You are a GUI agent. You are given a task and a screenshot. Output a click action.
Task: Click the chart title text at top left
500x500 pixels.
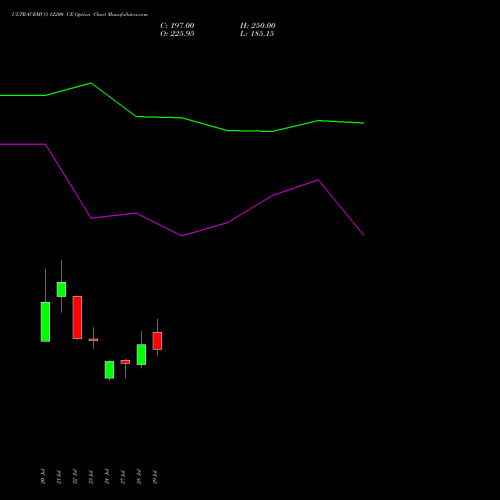click(x=80, y=15)
